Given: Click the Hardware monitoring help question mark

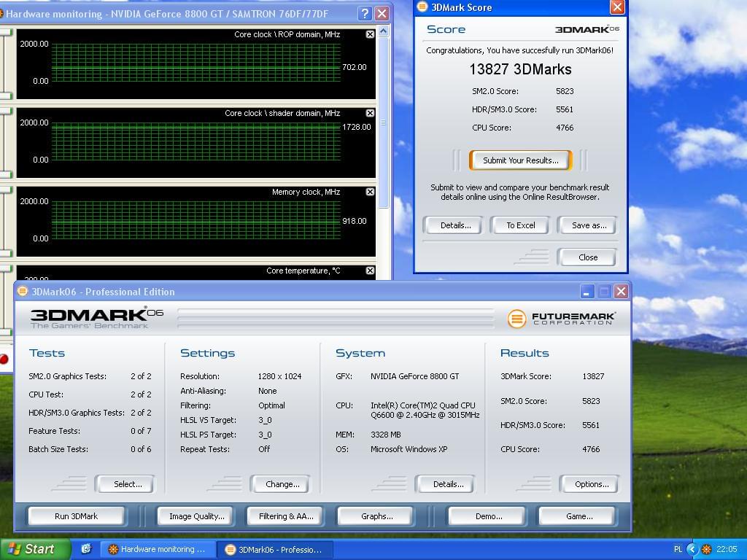Looking at the screenshot, I should (365, 13).
